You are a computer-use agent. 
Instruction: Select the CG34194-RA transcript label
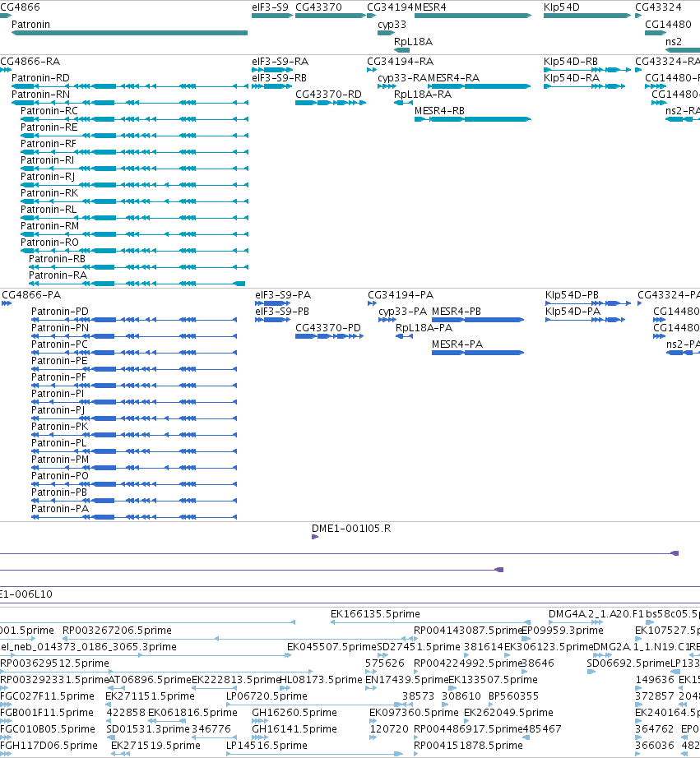tap(400, 62)
